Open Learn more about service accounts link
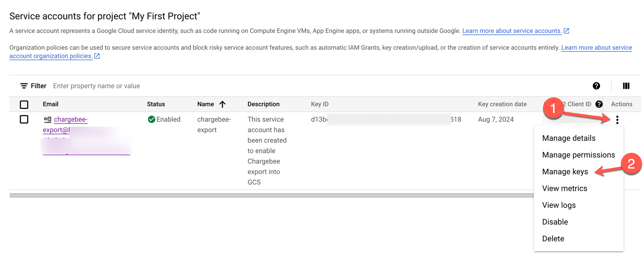This screenshot has width=644, height=258. pos(512,31)
